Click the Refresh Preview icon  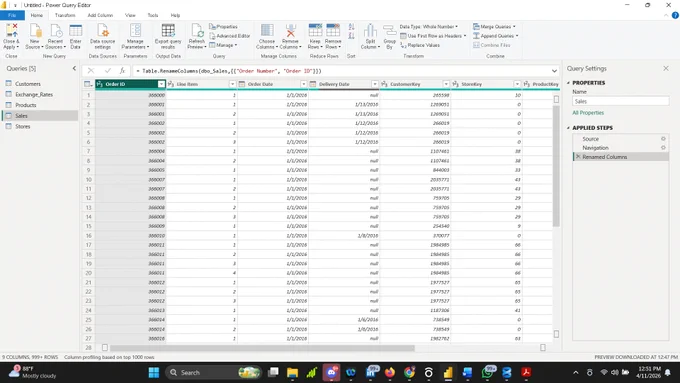click(x=197, y=31)
